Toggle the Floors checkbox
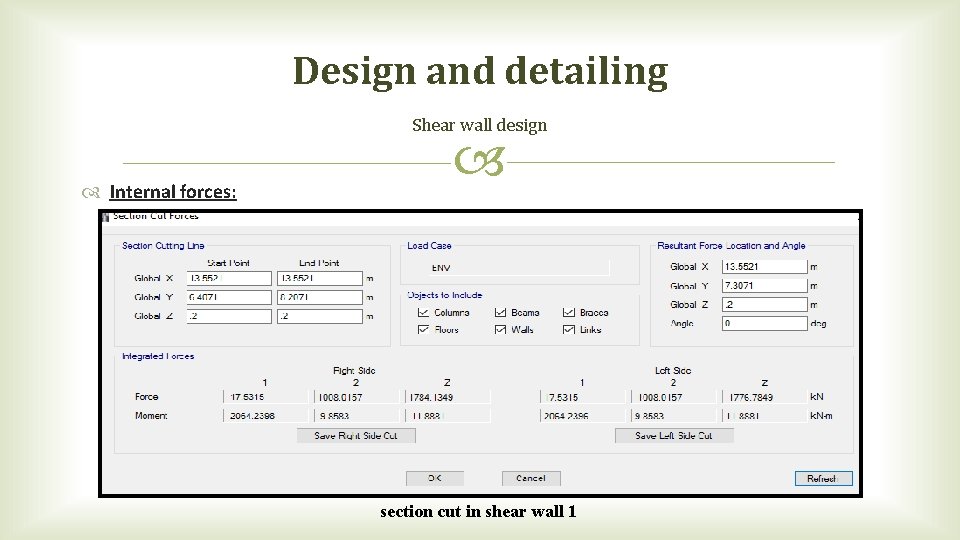Image resolution: width=960 pixels, height=540 pixels. pos(423,329)
